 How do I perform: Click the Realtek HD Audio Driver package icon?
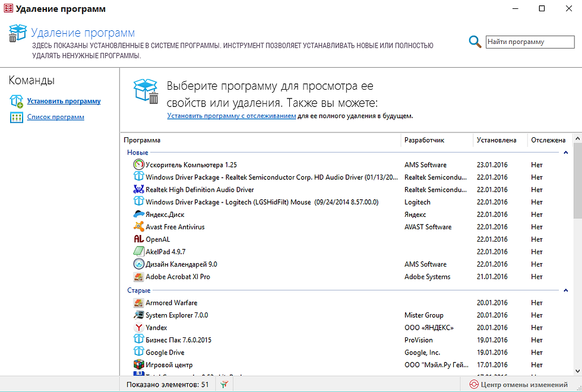138,177
